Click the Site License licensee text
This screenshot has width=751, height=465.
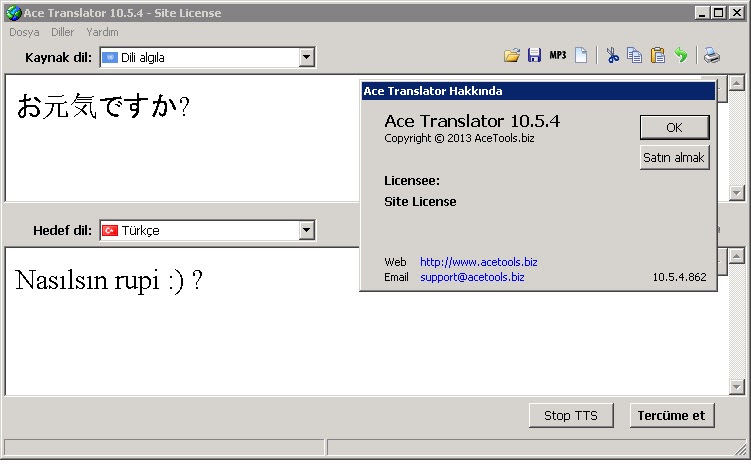click(420, 202)
